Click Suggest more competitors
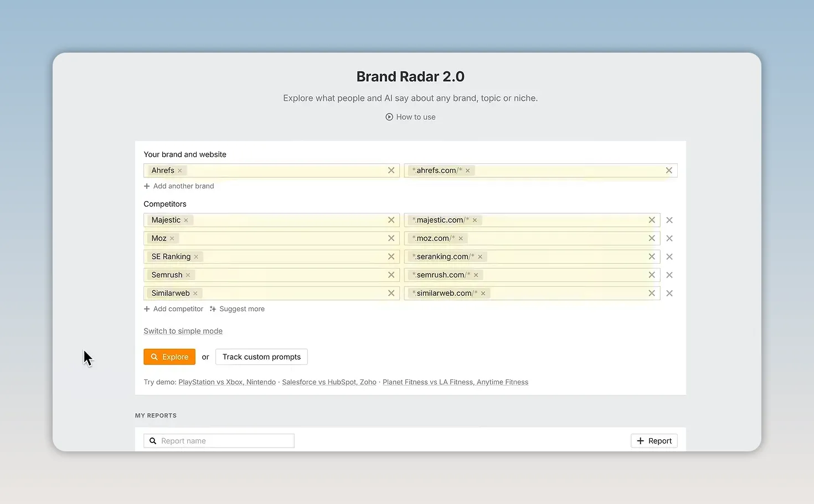The width and height of the screenshot is (814, 504). [x=237, y=309]
